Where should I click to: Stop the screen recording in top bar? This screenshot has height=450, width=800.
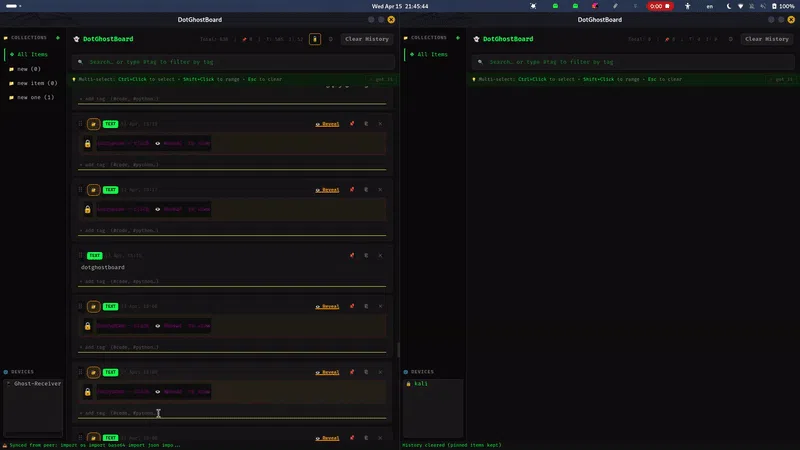click(659, 6)
